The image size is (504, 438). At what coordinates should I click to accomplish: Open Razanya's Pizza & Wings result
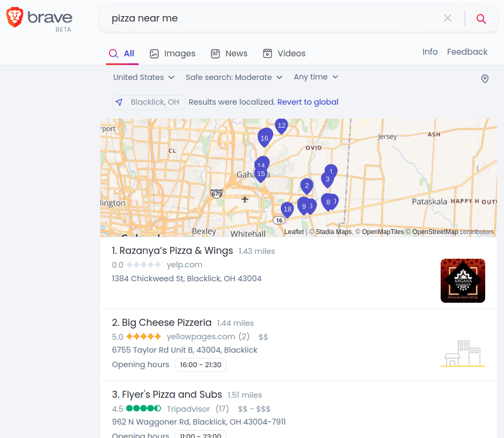tap(172, 251)
